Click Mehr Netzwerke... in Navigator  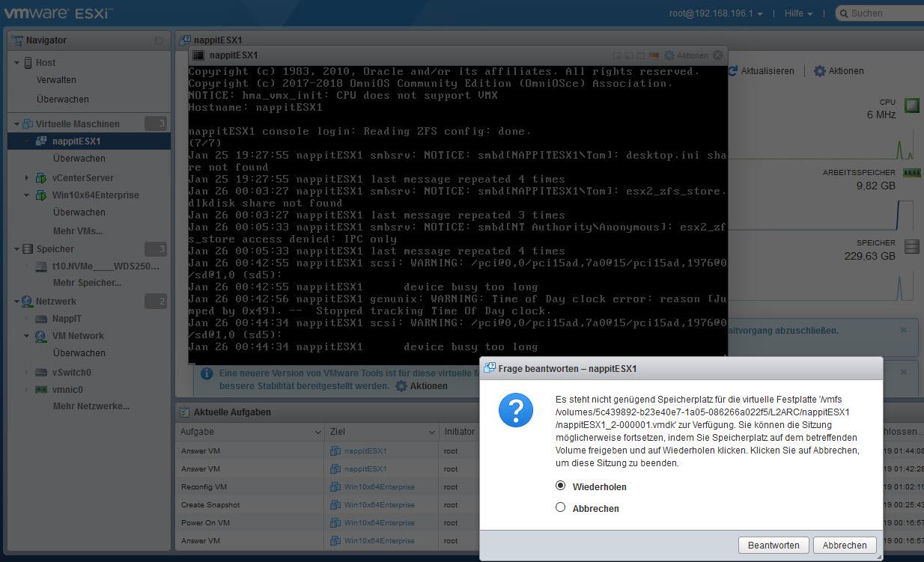[91, 406]
